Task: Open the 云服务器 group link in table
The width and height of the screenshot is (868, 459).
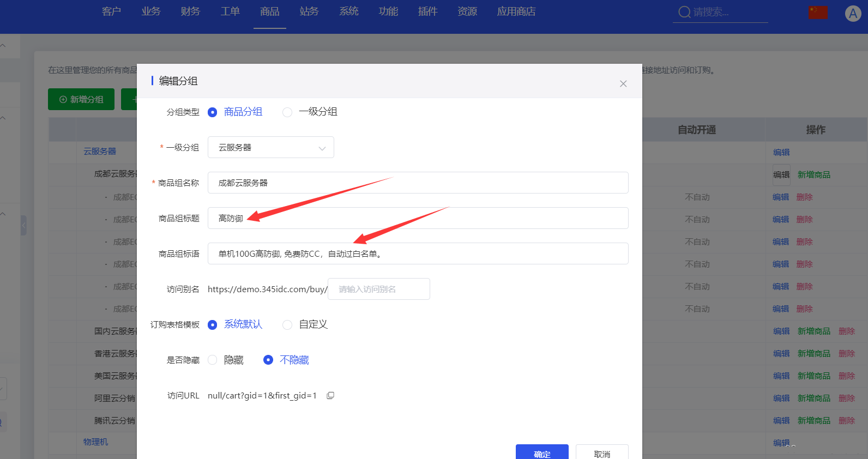Action: [100, 152]
